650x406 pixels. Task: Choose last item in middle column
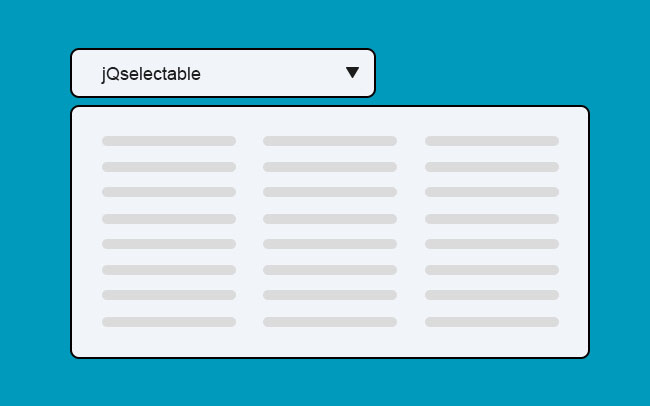330,322
